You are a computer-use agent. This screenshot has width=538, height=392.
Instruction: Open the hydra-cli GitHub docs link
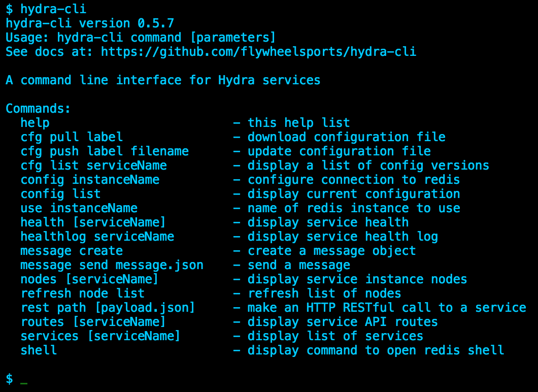[259, 51]
